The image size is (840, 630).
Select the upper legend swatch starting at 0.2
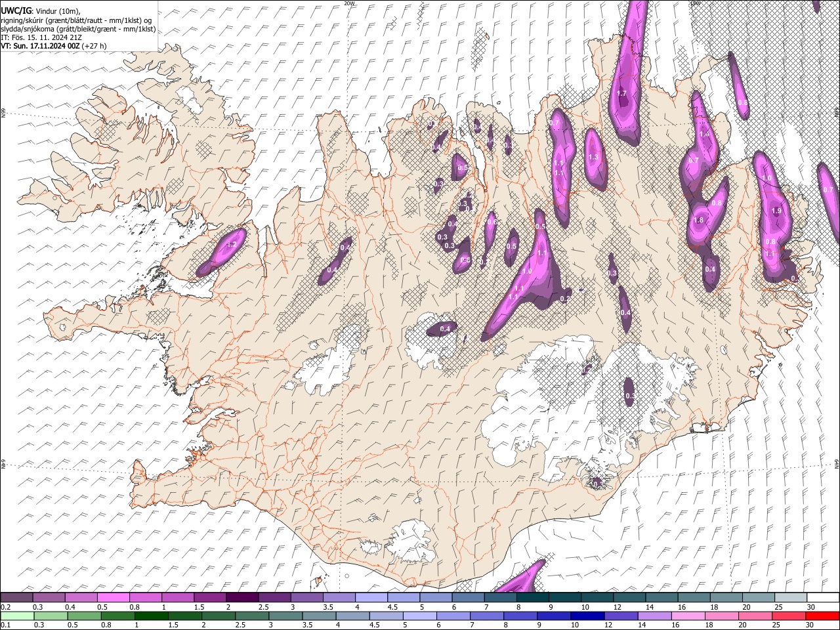(x=16, y=598)
